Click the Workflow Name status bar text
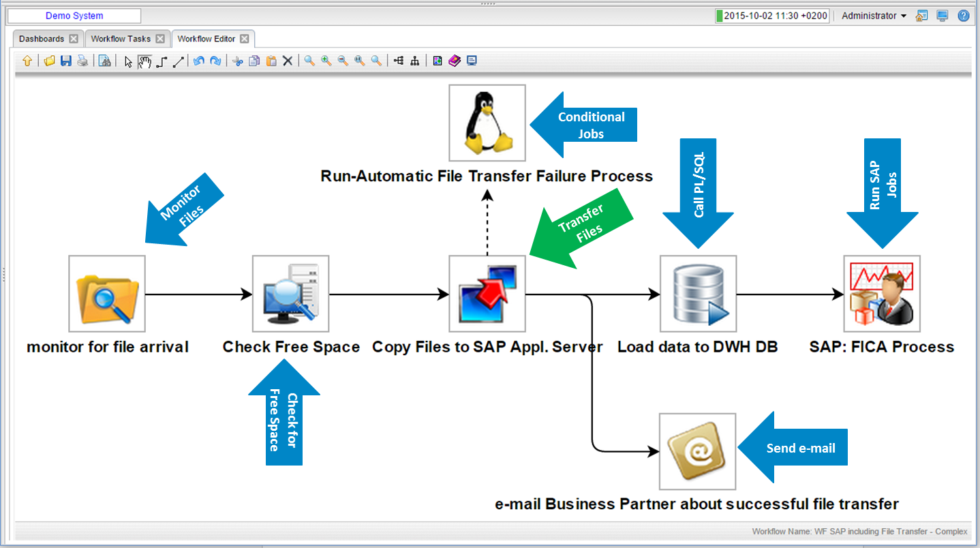980x548 pixels. (x=859, y=531)
